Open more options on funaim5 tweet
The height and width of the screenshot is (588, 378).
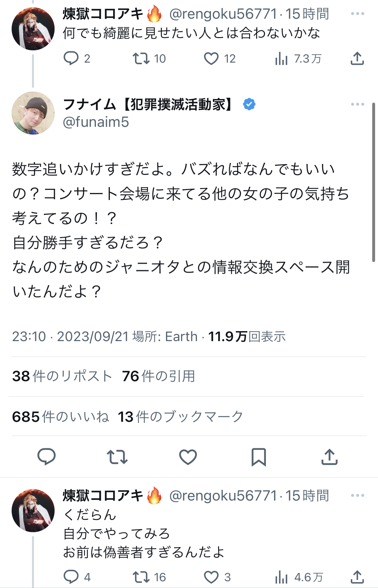[x=357, y=104]
